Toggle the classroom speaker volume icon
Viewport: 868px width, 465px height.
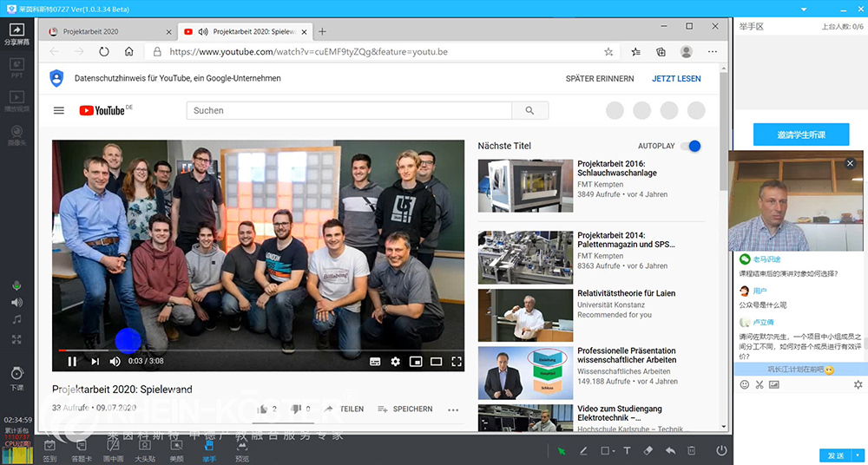tap(16, 302)
